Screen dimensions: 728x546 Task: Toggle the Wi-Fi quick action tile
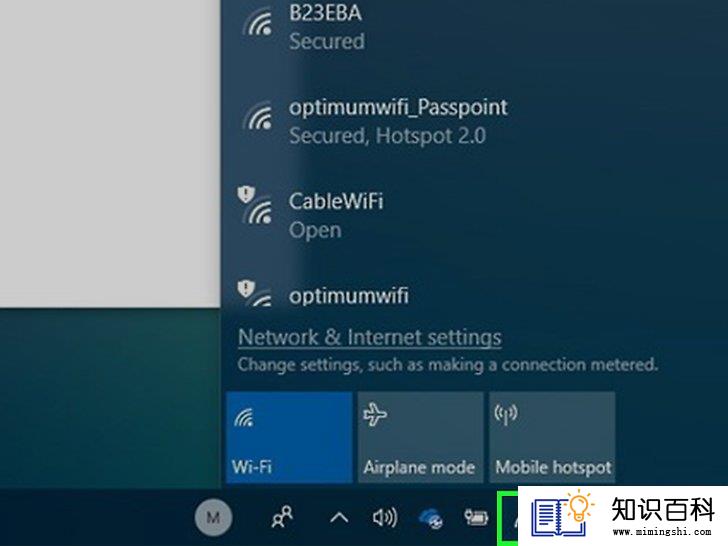pyautogui.click(x=289, y=437)
